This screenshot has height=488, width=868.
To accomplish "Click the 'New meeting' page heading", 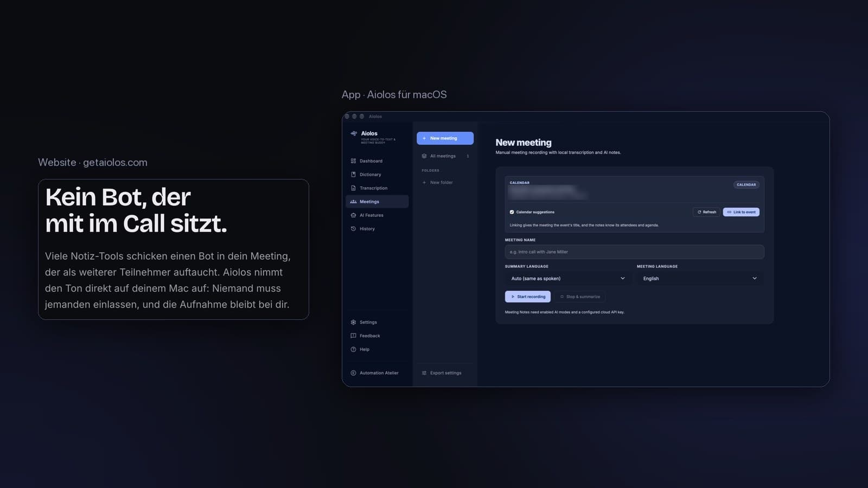I will [x=524, y=143].
